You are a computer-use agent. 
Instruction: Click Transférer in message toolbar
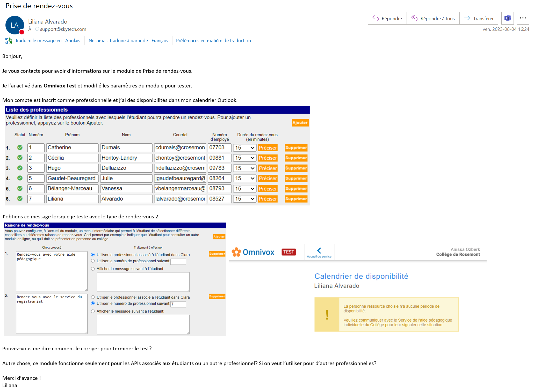tap(479, 18)
